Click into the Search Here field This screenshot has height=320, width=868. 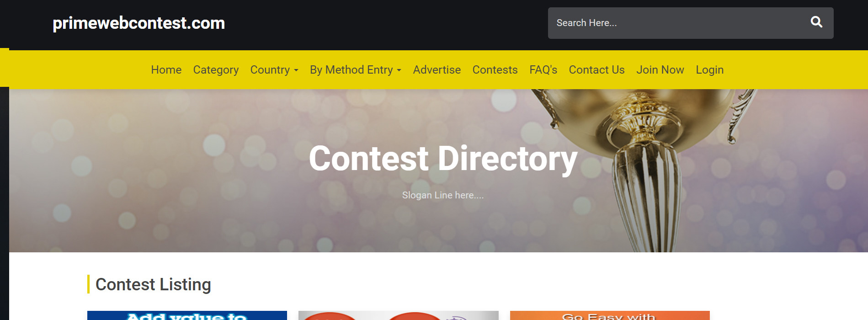(677, 23)
